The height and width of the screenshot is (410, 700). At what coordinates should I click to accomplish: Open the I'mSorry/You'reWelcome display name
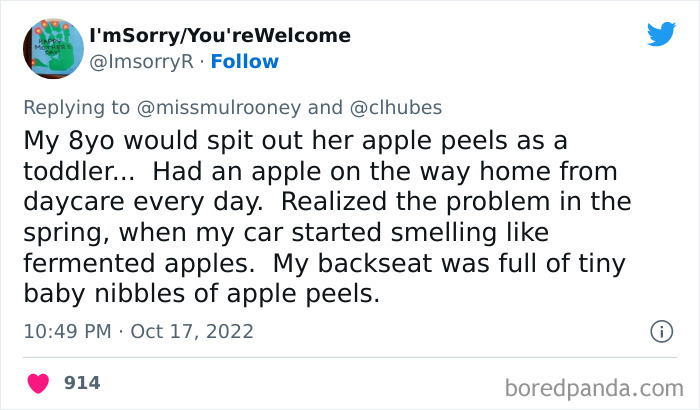pyautogui.click(x=220, y=36)
